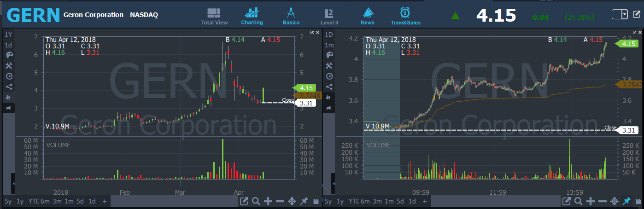Select 1y timeframe on right chart
The width and height of the screenshot is (644, 209).
(340, 201)
